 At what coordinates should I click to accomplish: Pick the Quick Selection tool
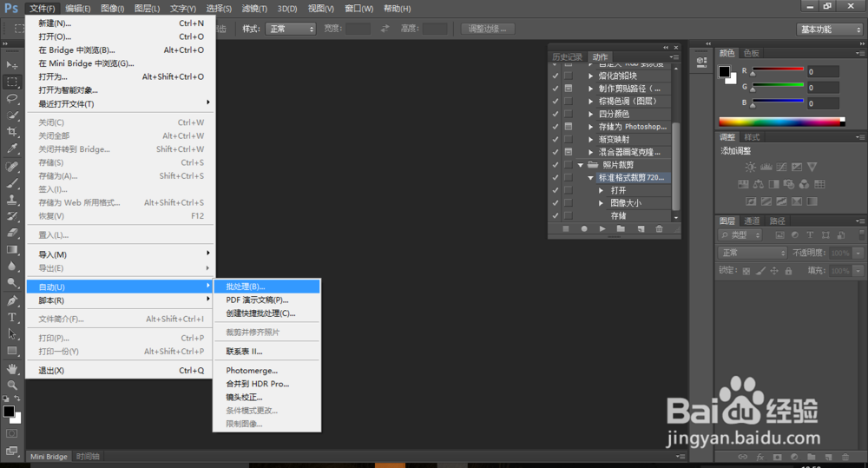pyautogui.click(x=11, y=115)
